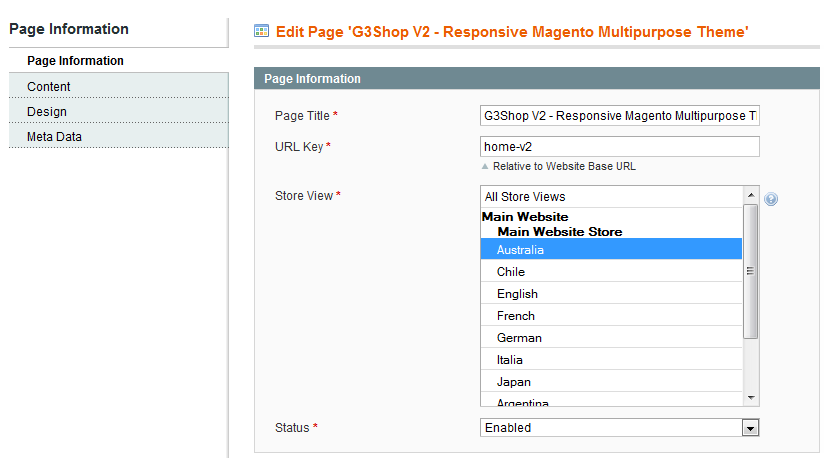Open the Status dropdown arrow
The image size is (824, 458).
(750, 428)
